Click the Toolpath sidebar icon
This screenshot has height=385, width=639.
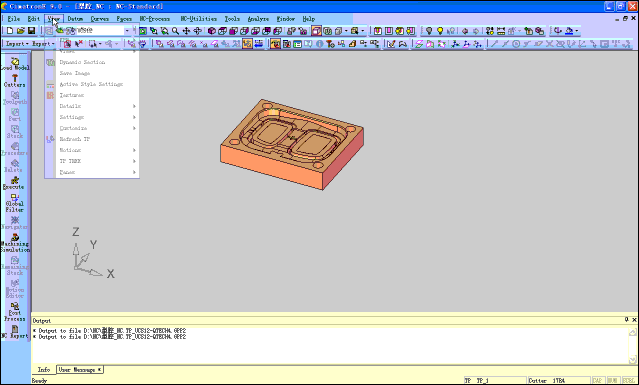tap(15, 98)
